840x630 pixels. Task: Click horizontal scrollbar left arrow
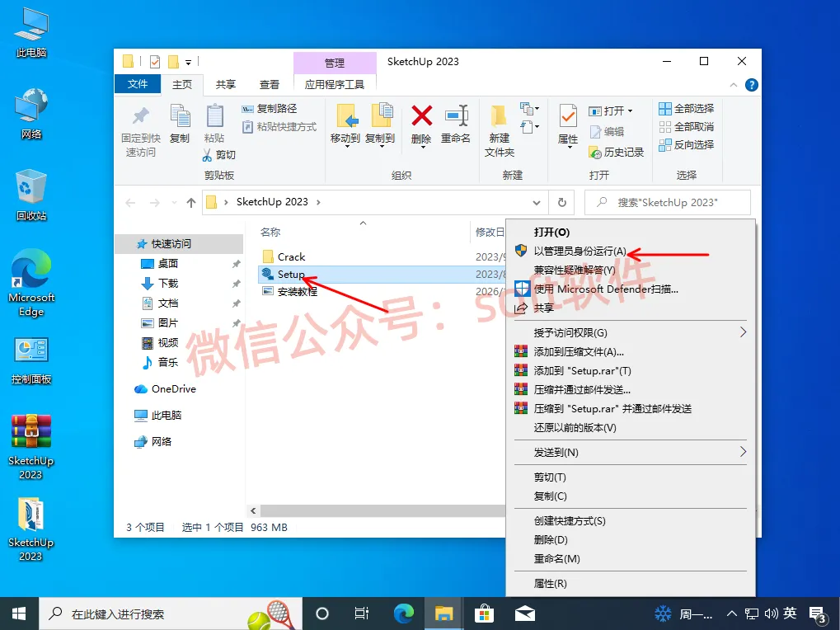tap(253, 511)
